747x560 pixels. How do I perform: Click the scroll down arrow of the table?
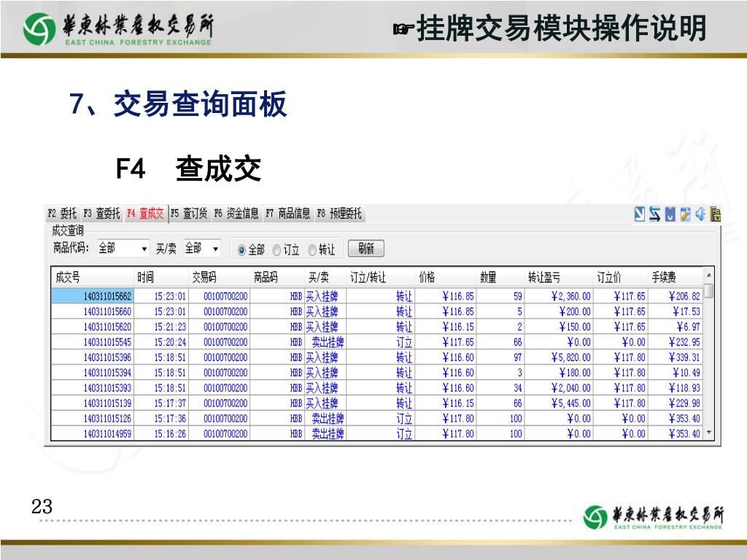click(708, 433)
